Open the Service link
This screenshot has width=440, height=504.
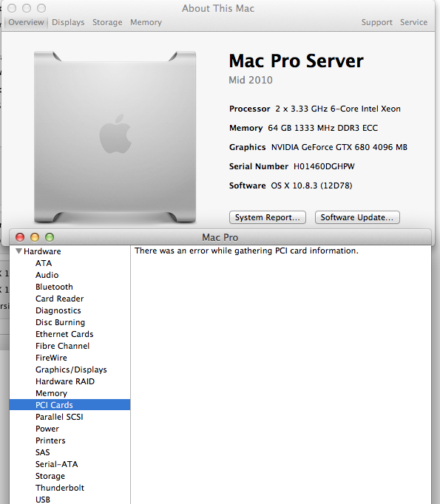pos(414,22)
